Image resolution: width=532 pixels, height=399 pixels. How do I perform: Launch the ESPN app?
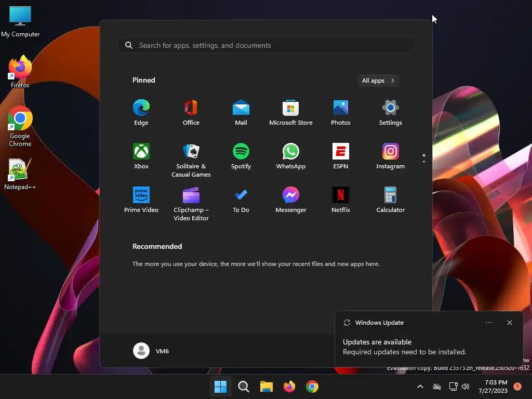341,156
